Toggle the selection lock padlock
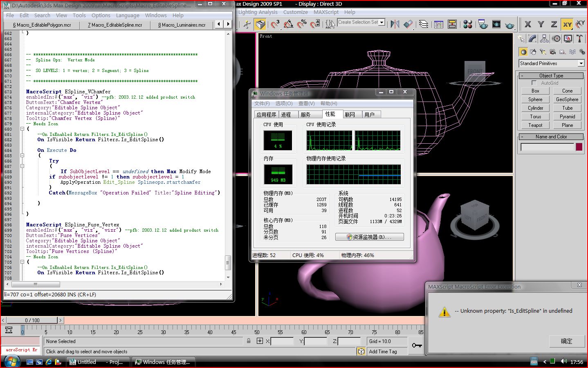This screenshot has height=368, width=588. 249,341
